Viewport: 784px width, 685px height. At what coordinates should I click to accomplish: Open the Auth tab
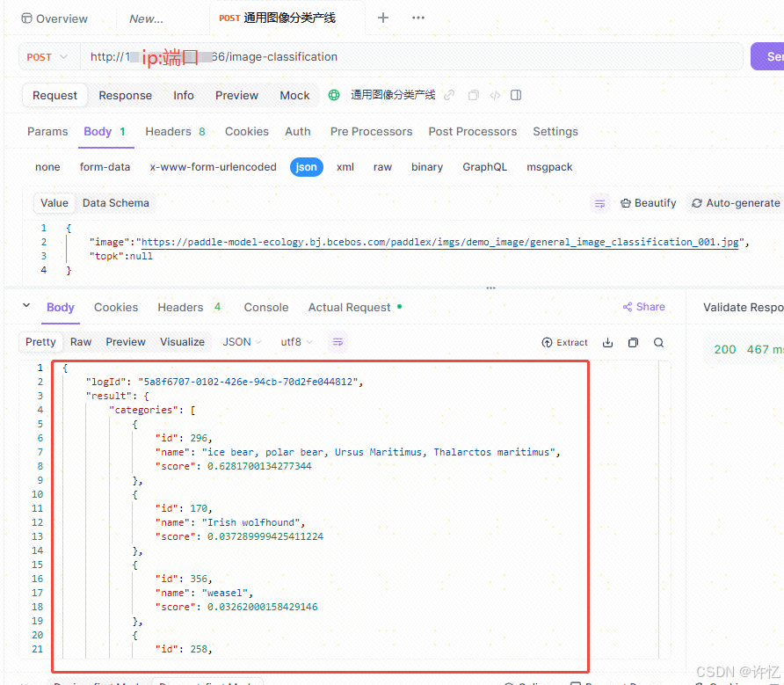click(x=297, y=132)
